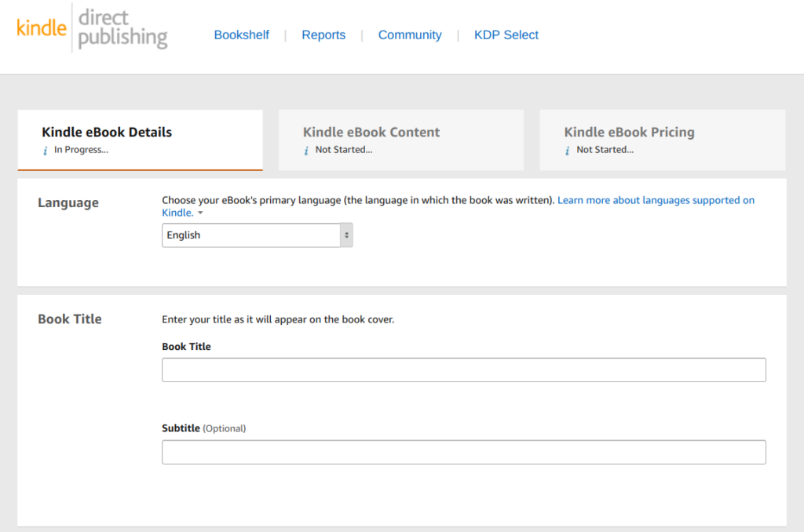
Task: Click the stepper arrows on the language selector
Action: pyautogui.click(x=345, y=235)
